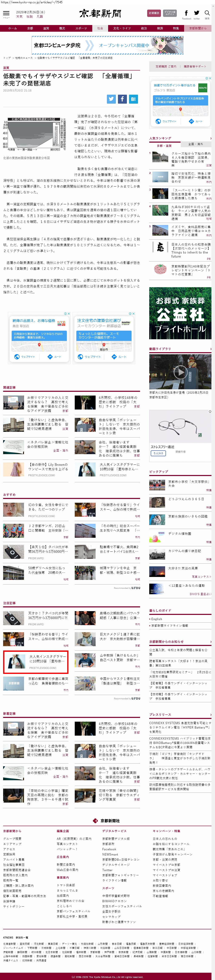Image resolution: width=215 pixels, height=980 pixels.
Task: Play the 動画ライブラリ video
Action: (x=180, y=372)
